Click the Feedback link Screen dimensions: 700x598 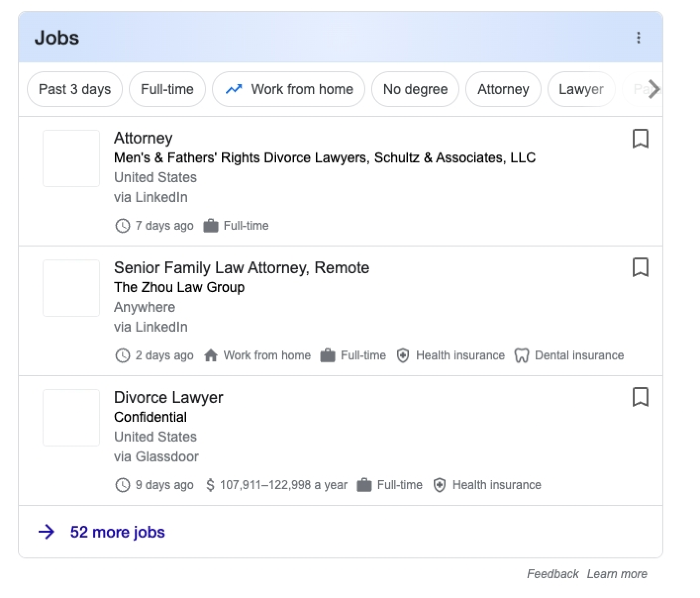pyautogui.click(x=552, y=574)
